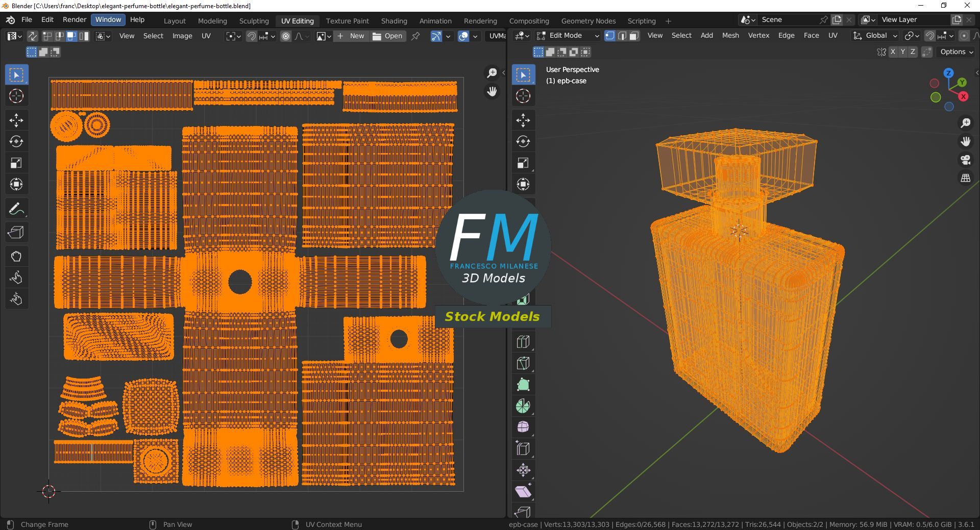Select the Annotate tool in UV editor
980x530 pixels.
pos(16,209)
